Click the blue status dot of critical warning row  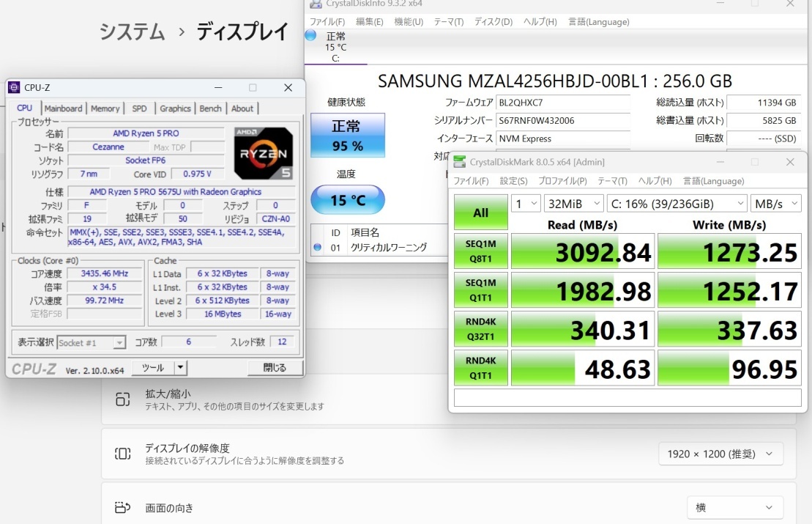318,247
